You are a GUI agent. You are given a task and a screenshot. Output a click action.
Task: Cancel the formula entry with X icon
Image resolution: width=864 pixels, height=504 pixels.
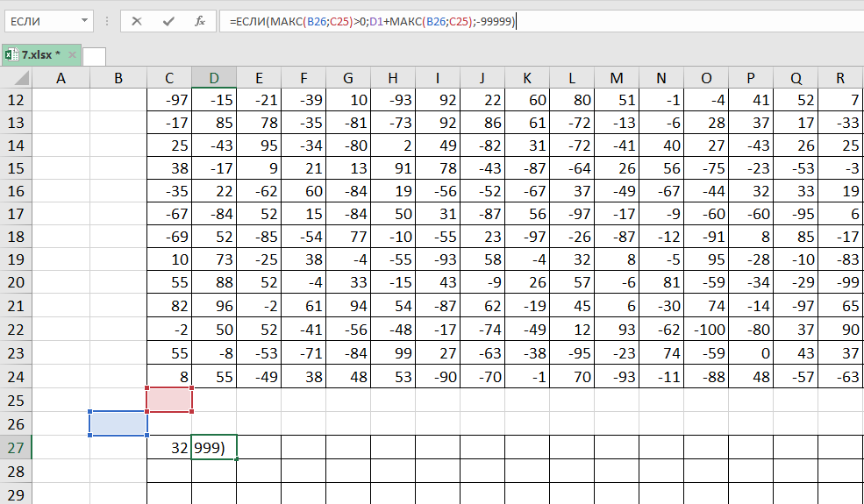tap(137, 21)
